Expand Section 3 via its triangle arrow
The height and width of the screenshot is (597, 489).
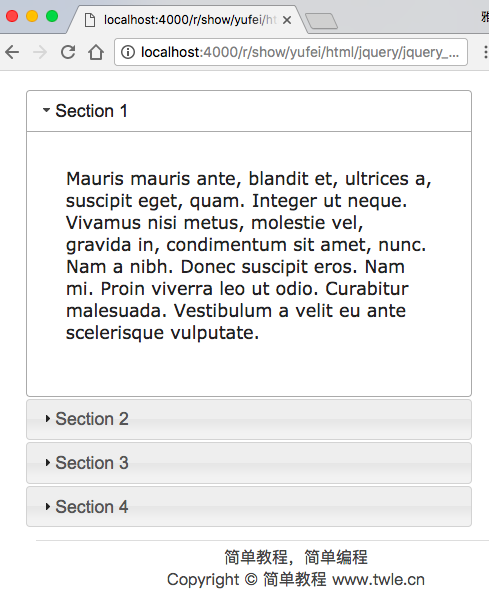click(x=48, y=463)
